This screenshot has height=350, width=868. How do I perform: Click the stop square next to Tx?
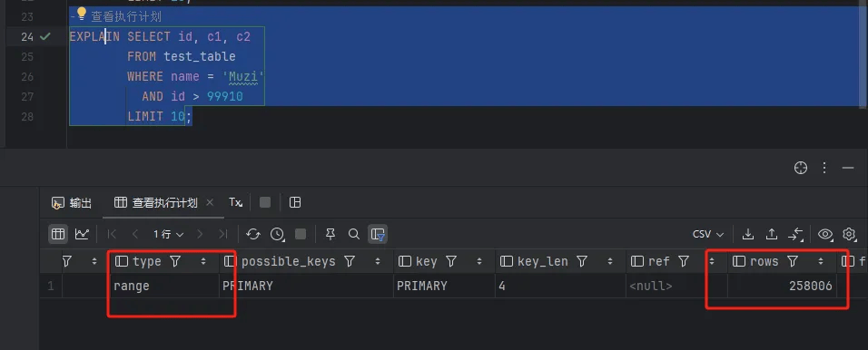265,203
